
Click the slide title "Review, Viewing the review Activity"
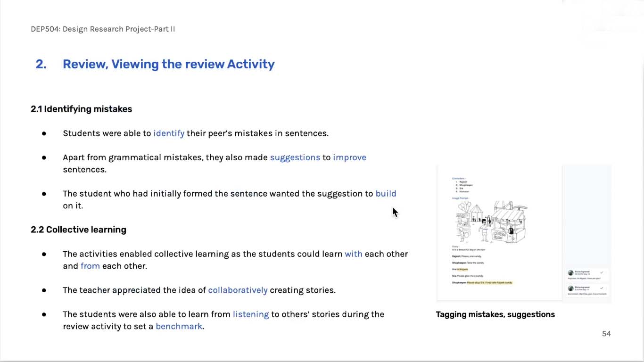(168, 64)
